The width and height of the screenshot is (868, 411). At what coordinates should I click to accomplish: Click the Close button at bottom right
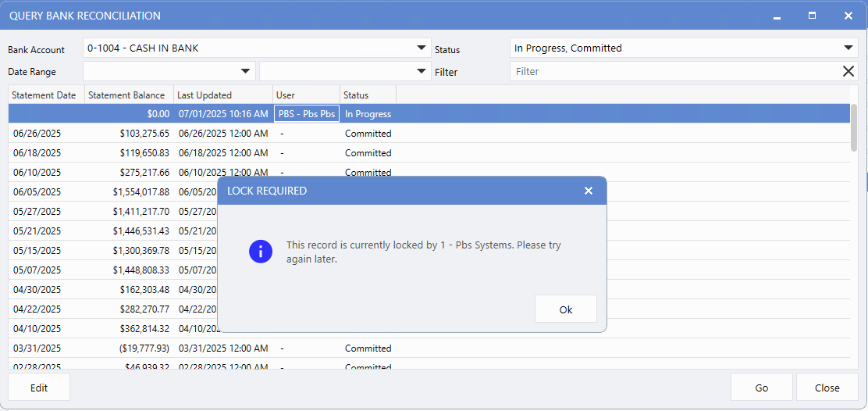(x=827, y=388)
